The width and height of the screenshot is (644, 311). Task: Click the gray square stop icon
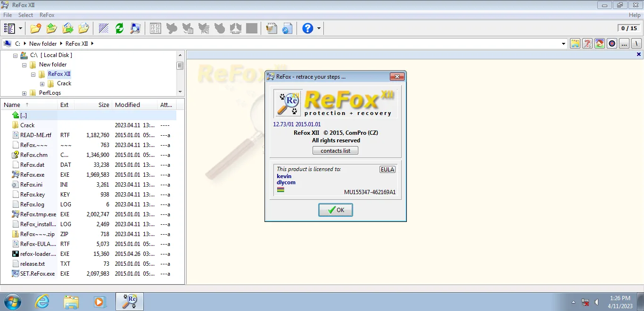pyautogui.click(x=252, y=28)
